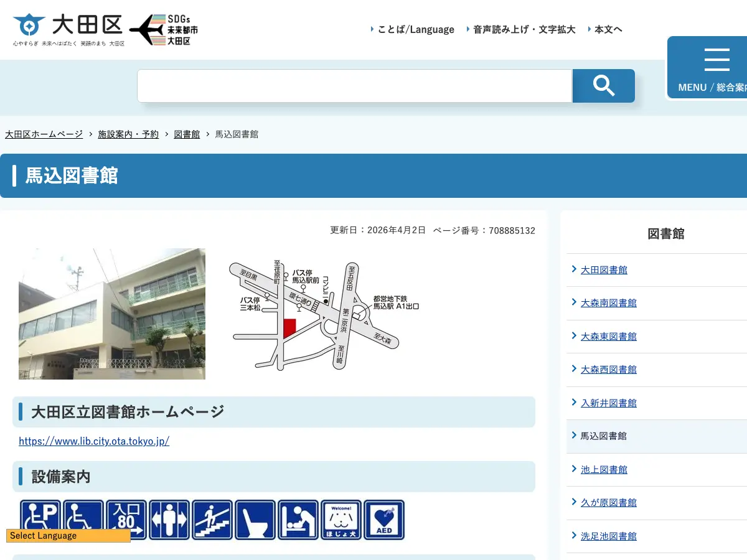Open 池上図書館 in sidebar
The image size is (747, 560).
pyautogui.click(x=604, y=470)
